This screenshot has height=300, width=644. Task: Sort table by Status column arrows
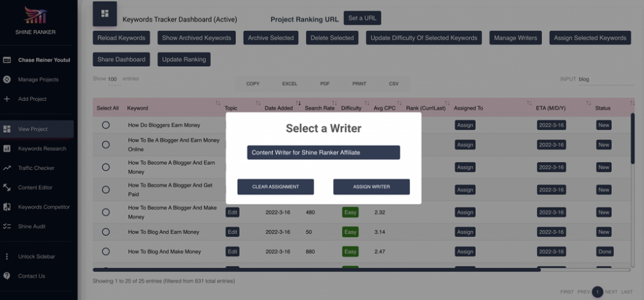click(632, 104)
